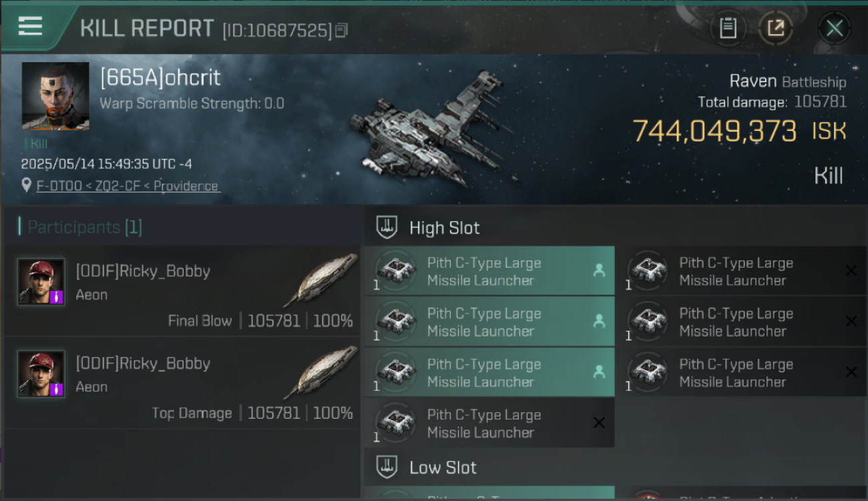Click the X on top-right launcher row
The height and width of the screenshot is (501, 868).
[x=851, y=271]
